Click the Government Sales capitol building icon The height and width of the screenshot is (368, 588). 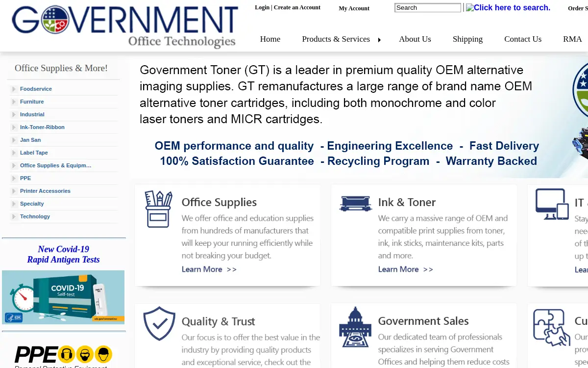(355, 327)
